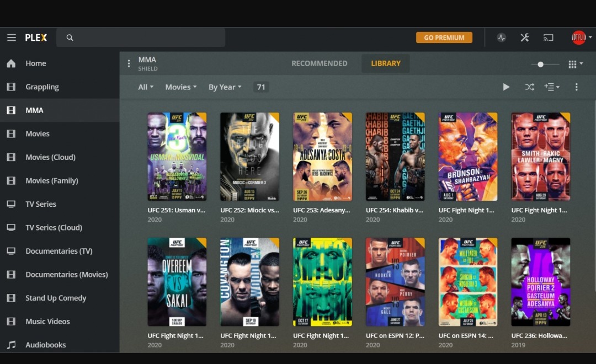Click the monitor icon beside TV Series

click(x=12, y=204)
